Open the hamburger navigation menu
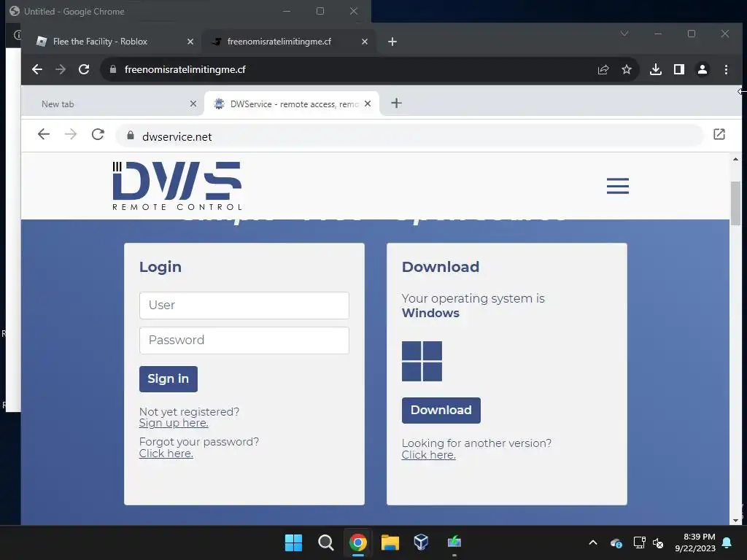Viewport: 747px width, 560px height. (617, 186)
